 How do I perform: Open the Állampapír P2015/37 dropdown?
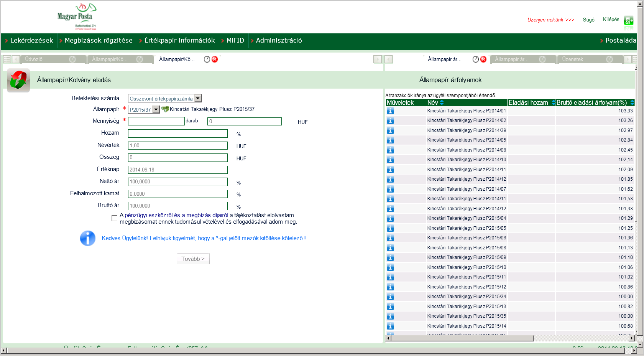coord(156,109)
